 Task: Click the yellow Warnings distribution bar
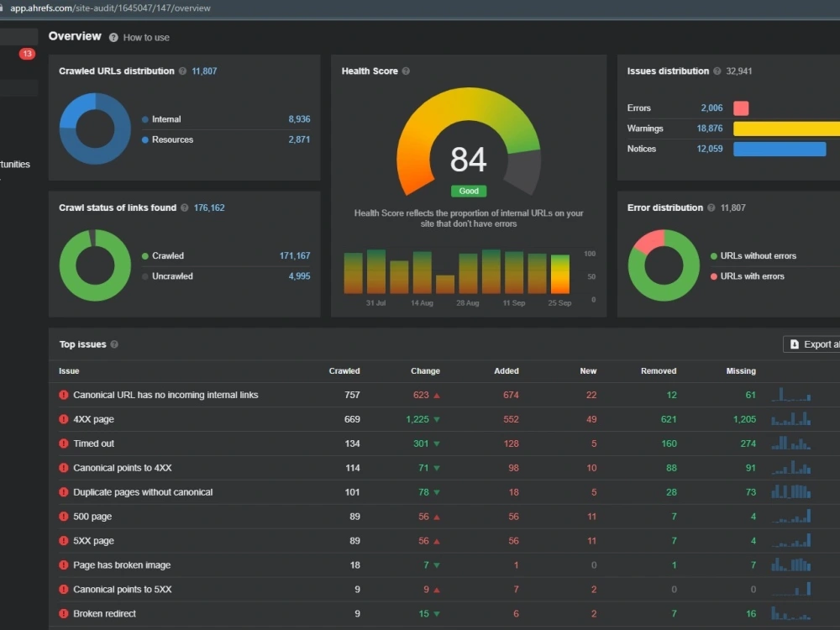pyautogui.click(x=786, y=129)
